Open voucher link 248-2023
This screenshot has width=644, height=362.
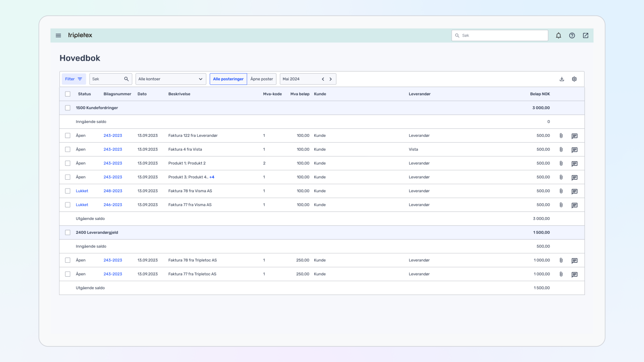tap(113, 191)
